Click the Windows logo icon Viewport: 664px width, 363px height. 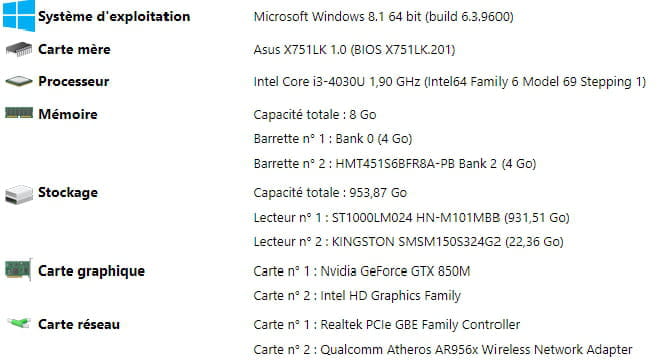coord(19,16)
